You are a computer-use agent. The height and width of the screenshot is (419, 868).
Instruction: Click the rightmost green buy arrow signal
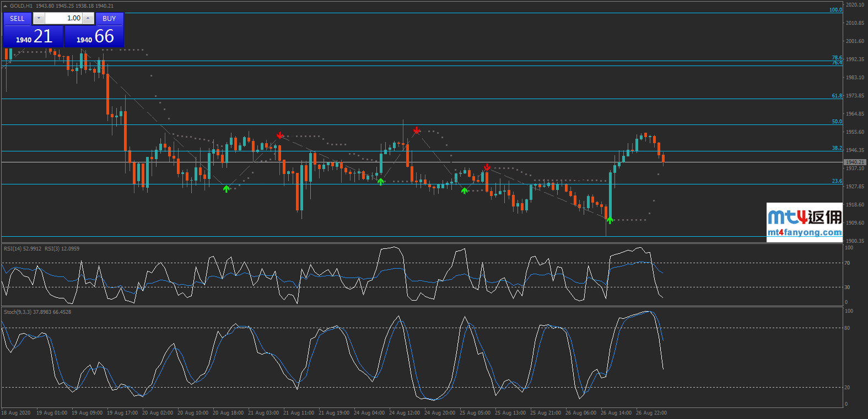610,220
